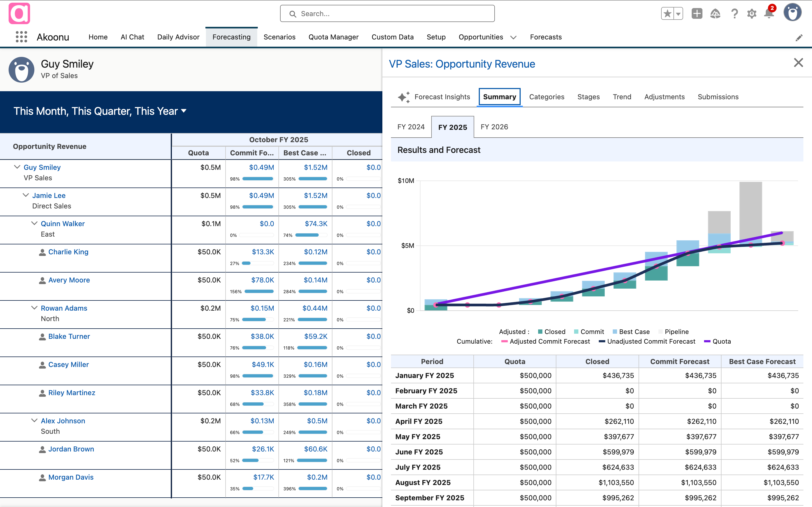Open Charlie King's forecast link
The width and height of the screenshot is (812, 507).
coord(68,252)
